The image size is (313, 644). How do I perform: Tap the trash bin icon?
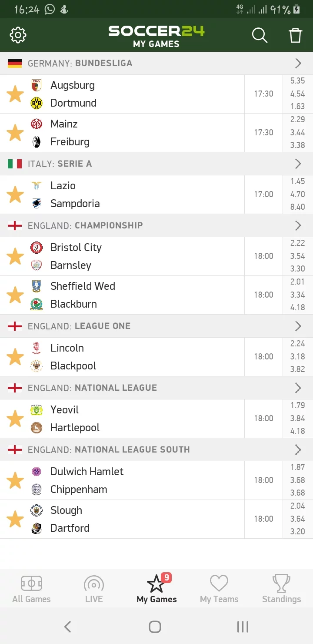(295, 35)
